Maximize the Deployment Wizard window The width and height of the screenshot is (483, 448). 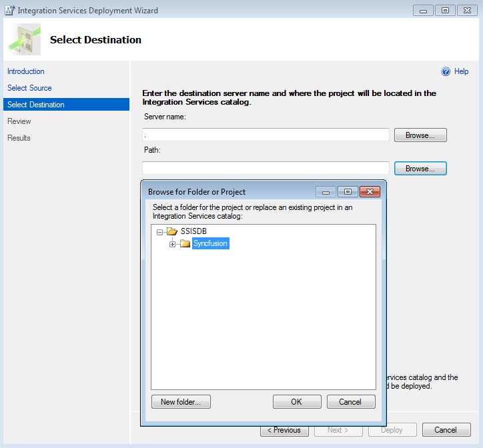point(445,11)
